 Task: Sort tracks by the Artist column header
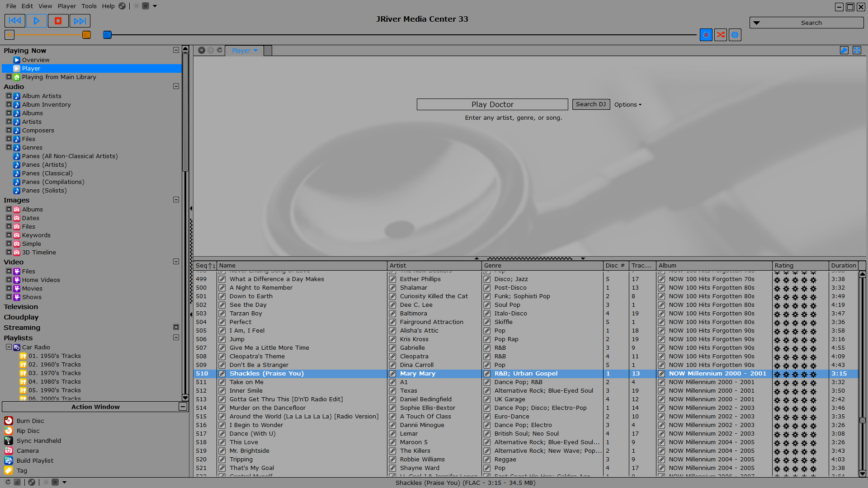point(434,266)
